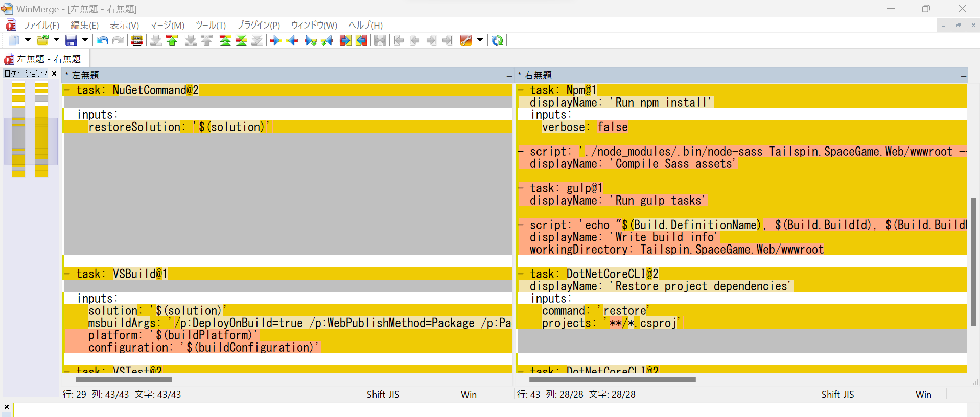
Task: Go to the last difference icon
Action: coord(258,40)
